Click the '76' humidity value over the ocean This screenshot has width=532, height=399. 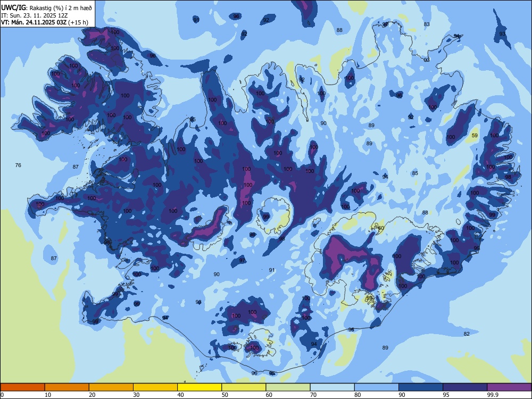18,165
